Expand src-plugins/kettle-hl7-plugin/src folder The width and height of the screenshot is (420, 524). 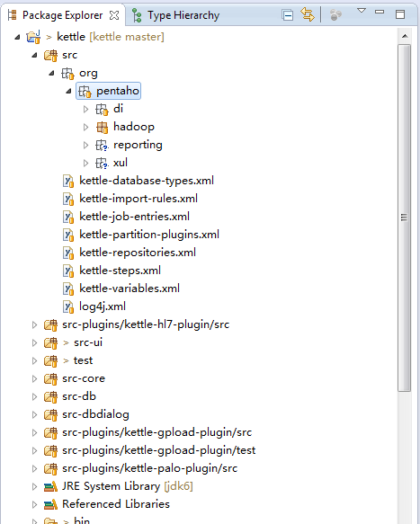pyautogui.click(x=34, y=324)
